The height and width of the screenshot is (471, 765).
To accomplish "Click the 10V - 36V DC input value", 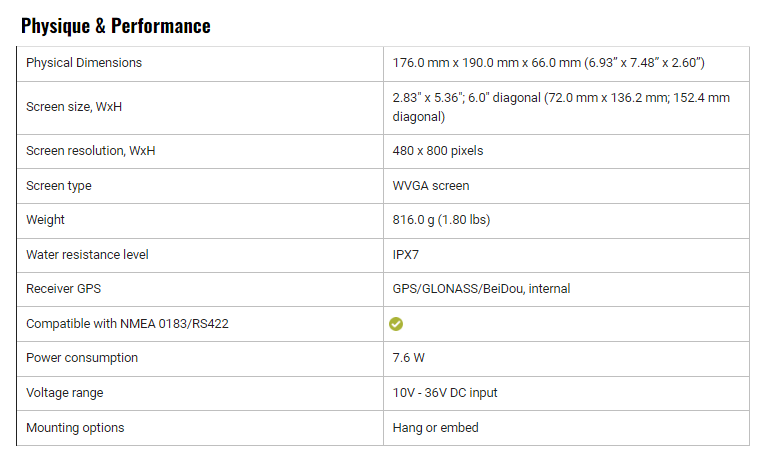I will click(x=444, y=393).
